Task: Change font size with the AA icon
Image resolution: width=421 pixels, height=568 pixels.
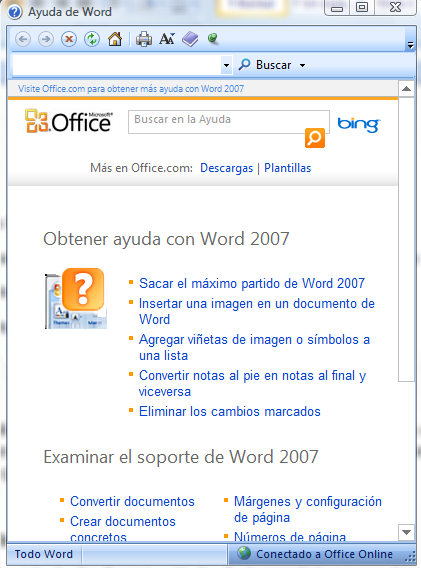Action: coord(167,39)
